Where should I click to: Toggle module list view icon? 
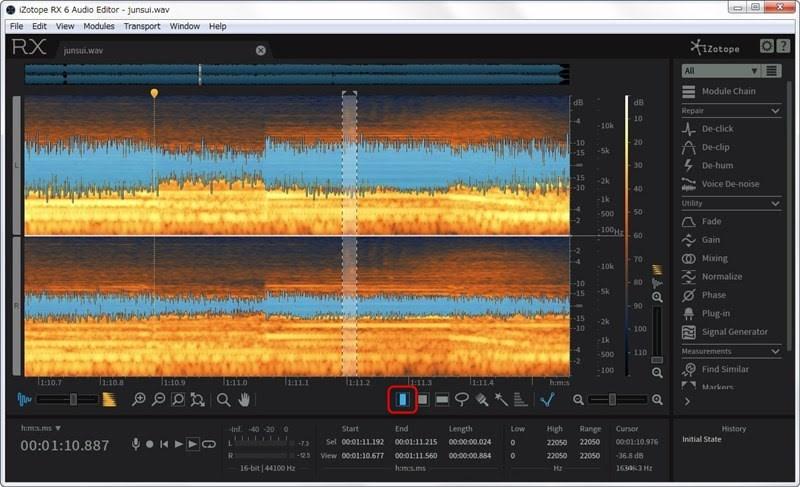[x=771, y=71]
